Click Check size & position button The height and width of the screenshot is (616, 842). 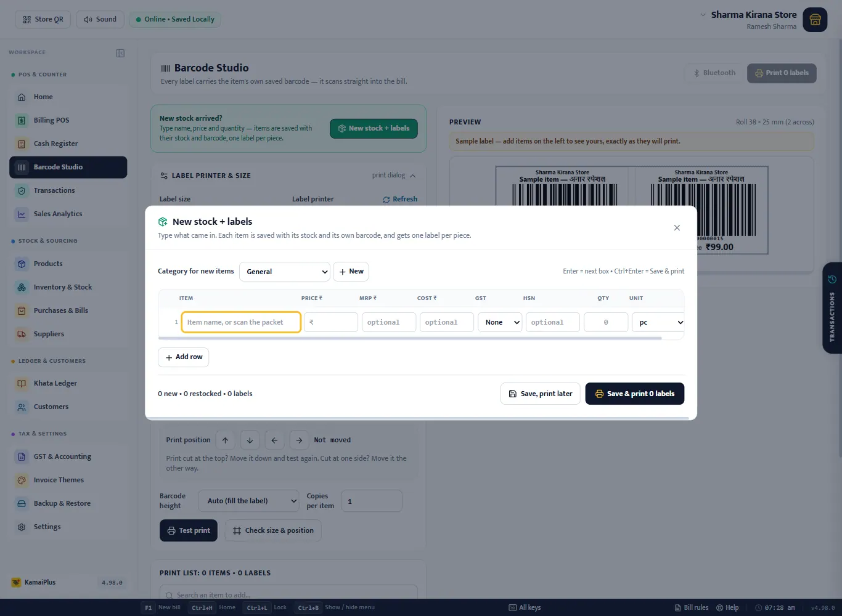273,530
